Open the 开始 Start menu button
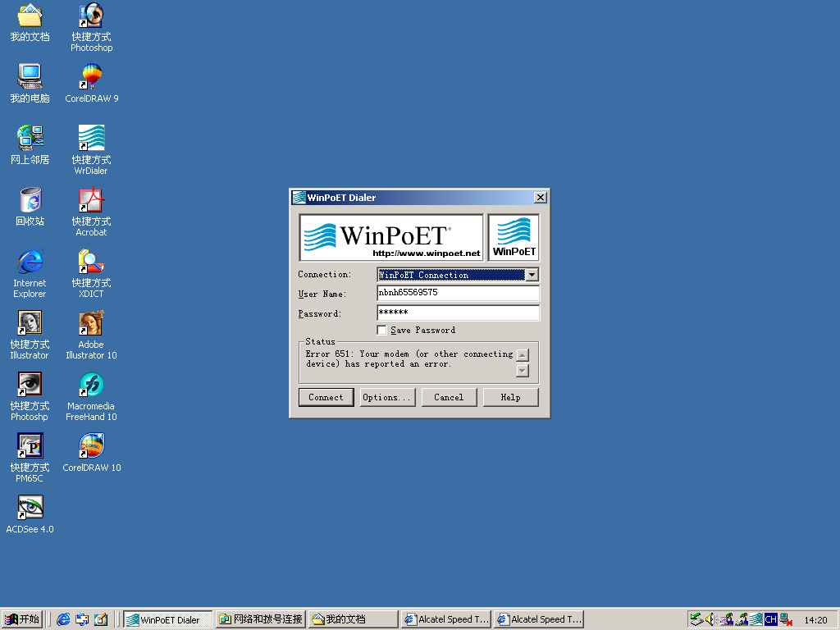The height and width of the screenshot is (630, 840). 22,619
